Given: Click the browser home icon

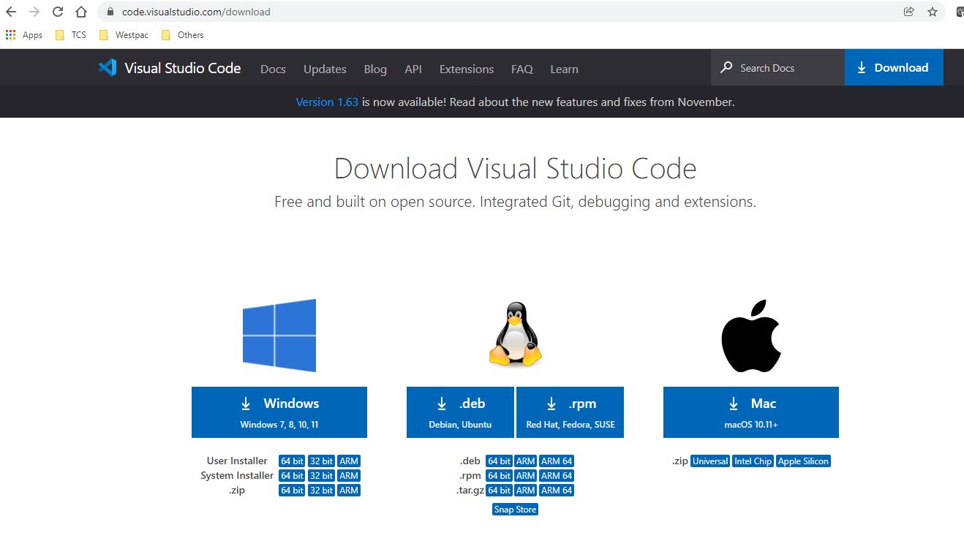Looking at the screenshot, I should (x=81, y=12).
